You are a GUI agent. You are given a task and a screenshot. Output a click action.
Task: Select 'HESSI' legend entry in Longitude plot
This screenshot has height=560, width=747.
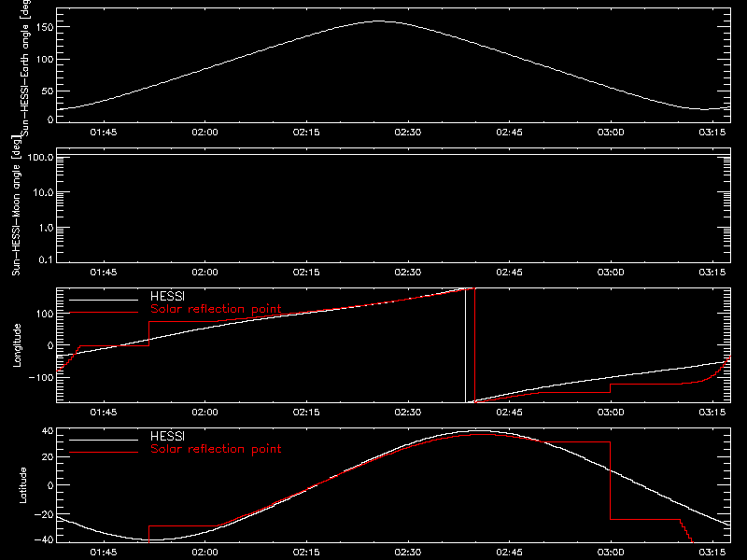[168, 296]
